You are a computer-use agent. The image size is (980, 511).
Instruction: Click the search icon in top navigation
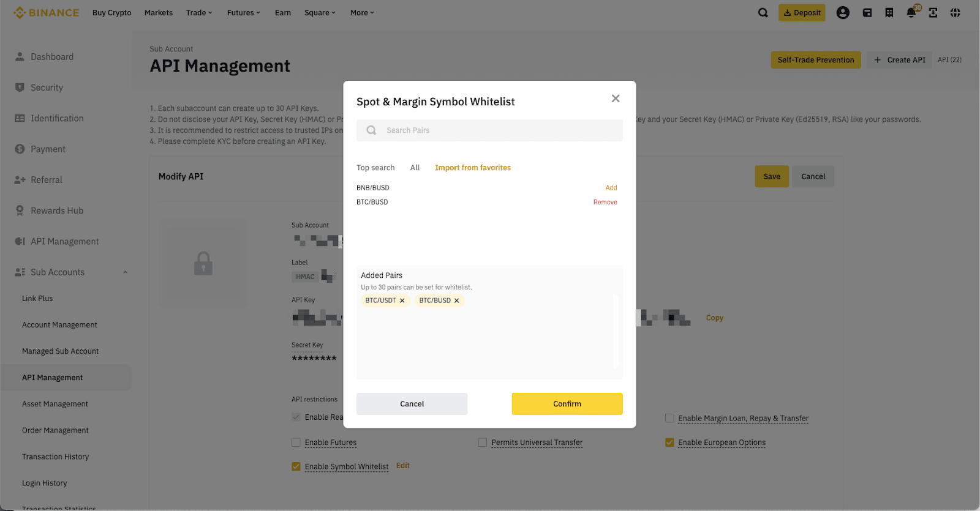(763, 13)
